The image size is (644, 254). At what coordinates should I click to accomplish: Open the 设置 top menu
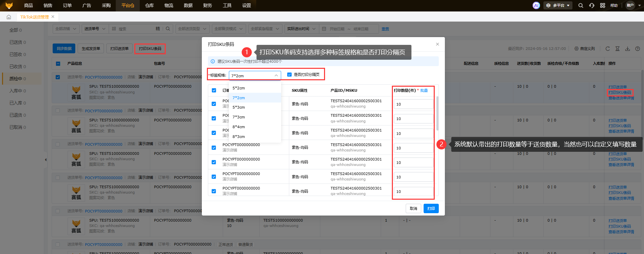(x=247, y=5)
